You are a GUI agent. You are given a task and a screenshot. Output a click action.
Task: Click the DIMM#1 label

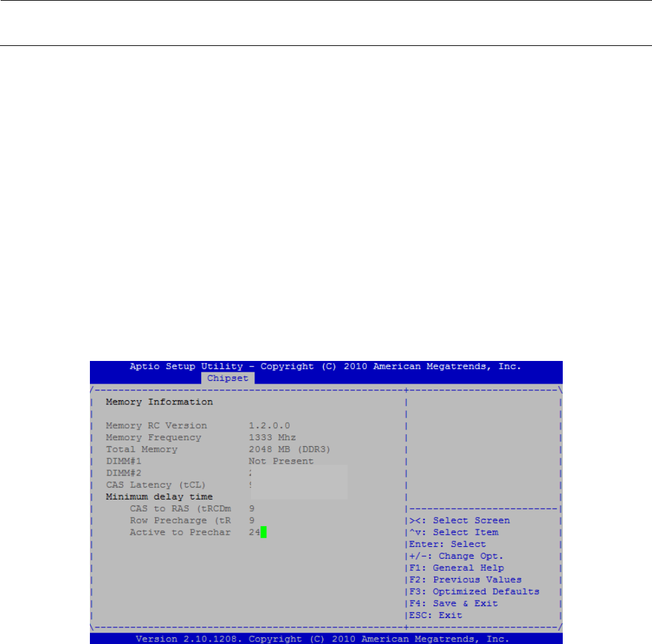(124, 461)
